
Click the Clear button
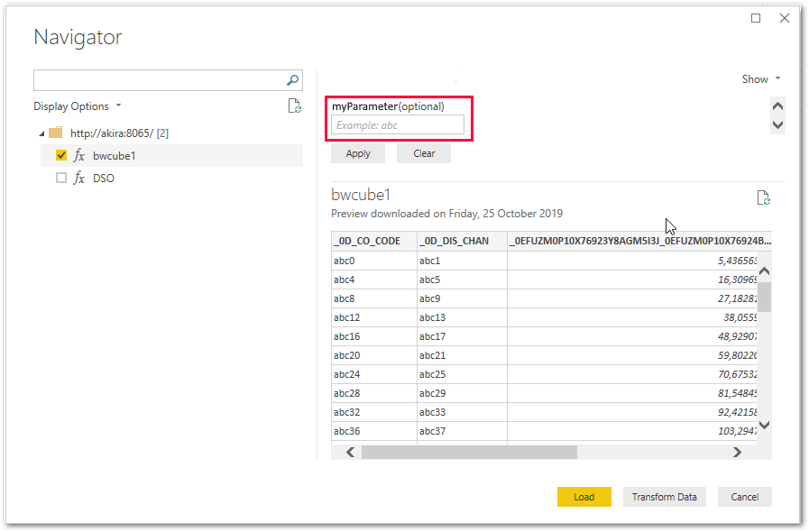(x=423, y=153)
